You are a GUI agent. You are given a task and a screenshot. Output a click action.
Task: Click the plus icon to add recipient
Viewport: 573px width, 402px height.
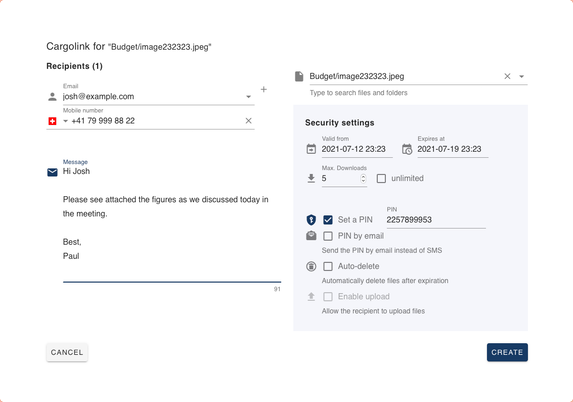tap(263, 90)
